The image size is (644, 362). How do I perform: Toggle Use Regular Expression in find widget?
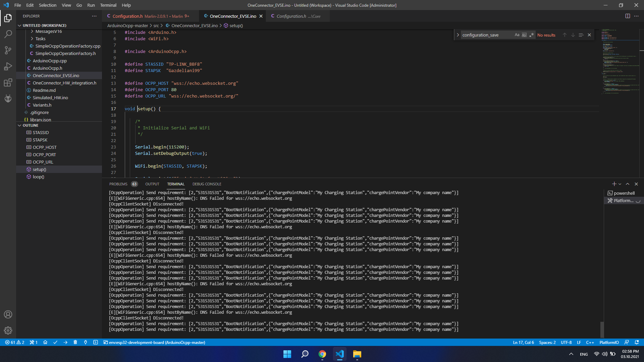(x=532, y=35)
